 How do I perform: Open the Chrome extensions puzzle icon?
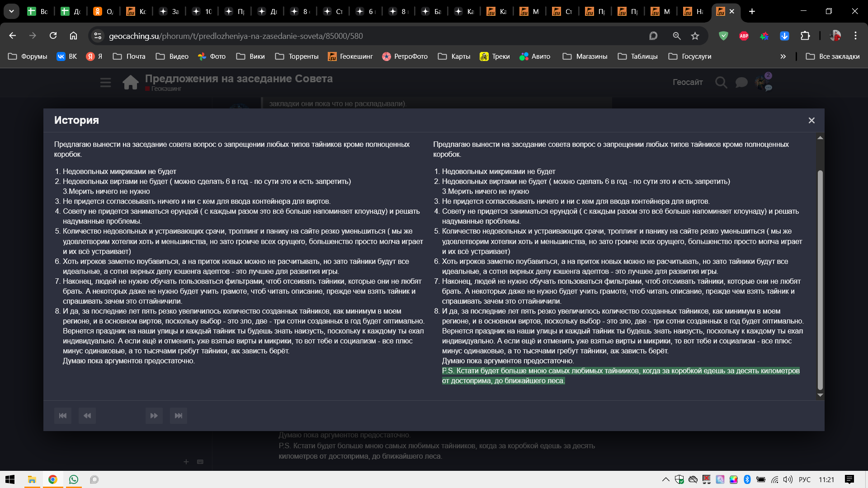[x=805, y=36]
